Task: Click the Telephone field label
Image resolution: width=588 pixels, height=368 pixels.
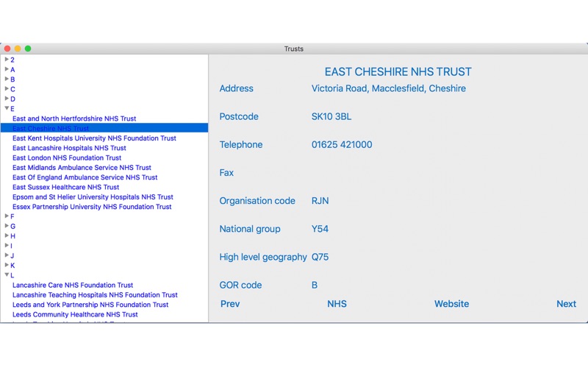Action: tap(241, 144)
